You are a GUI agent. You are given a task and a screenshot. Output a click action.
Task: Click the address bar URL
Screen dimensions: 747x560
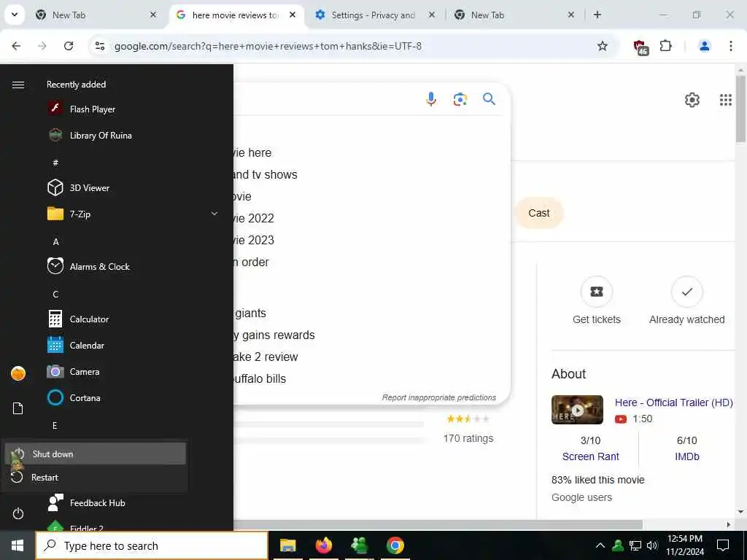point(268,46)
